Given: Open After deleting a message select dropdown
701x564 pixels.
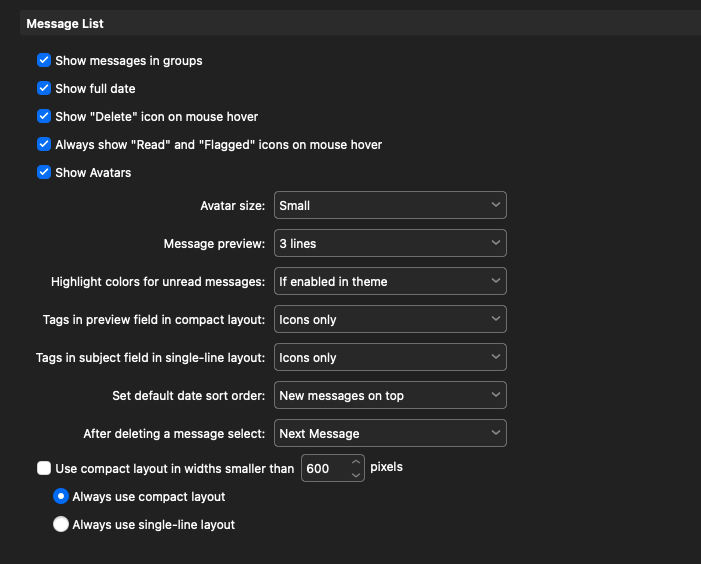Looking at the screenshot, I should (x=390, y=433).
